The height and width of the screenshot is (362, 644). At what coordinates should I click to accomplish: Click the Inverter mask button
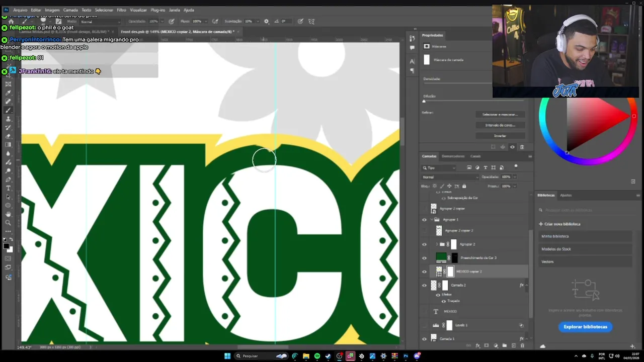pos(500,136)
